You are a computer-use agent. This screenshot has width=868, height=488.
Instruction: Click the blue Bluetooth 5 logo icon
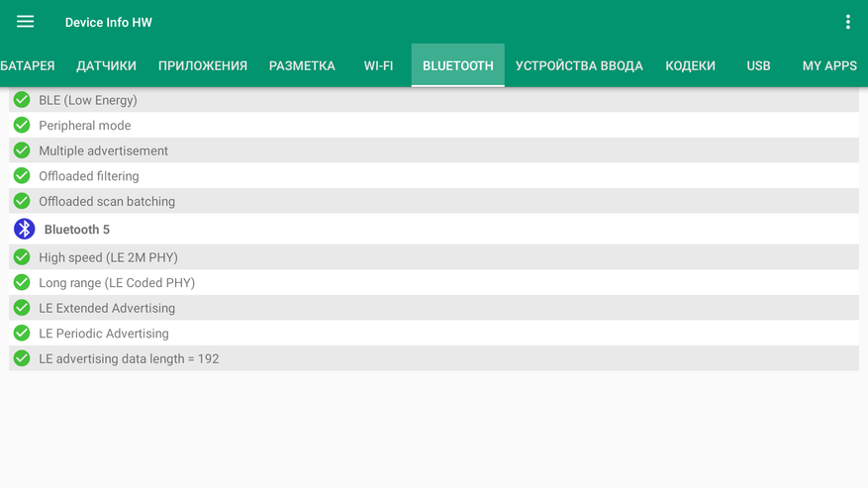[25, 229]
